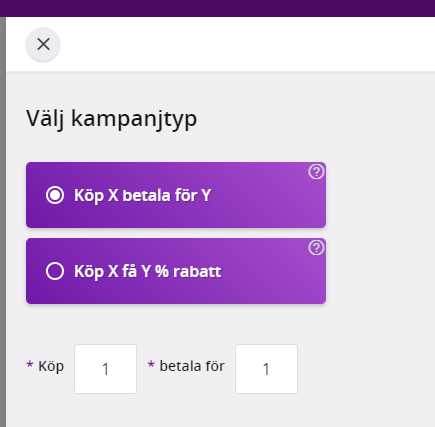Select the "Köp X få Y % rabatt" radio button
Screen dimensions: 435x427
(x=55, y=271)
